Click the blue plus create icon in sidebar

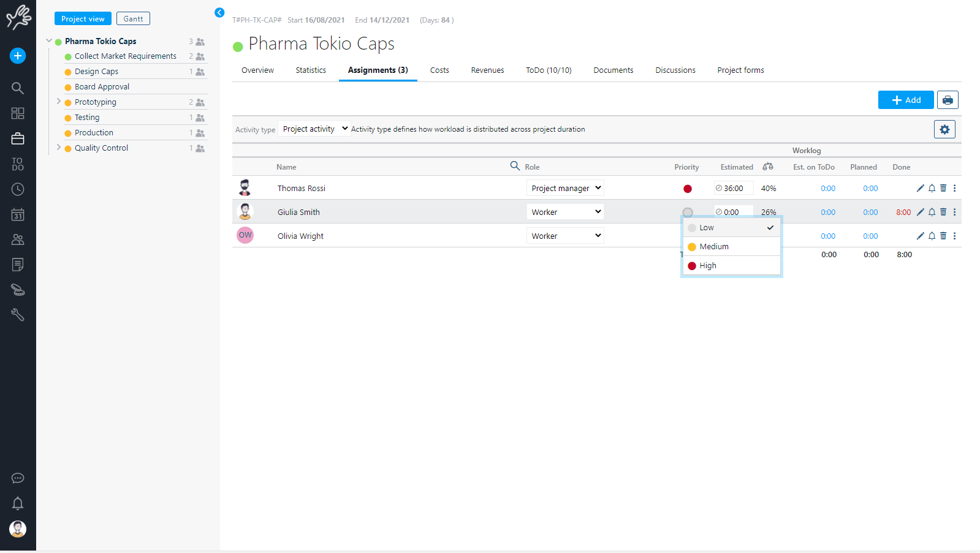pos(18,56)
